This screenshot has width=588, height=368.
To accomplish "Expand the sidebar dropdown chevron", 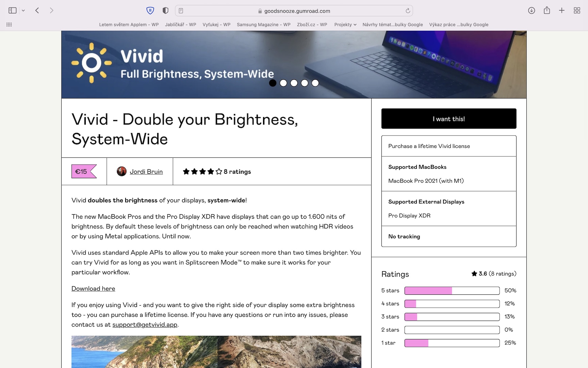I will pyautogui.click(x=23, y=11).
